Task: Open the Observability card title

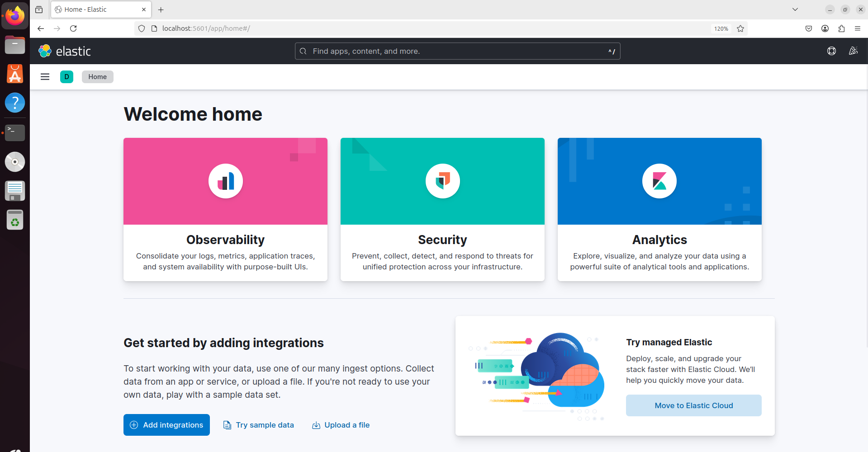Action: 225,240
